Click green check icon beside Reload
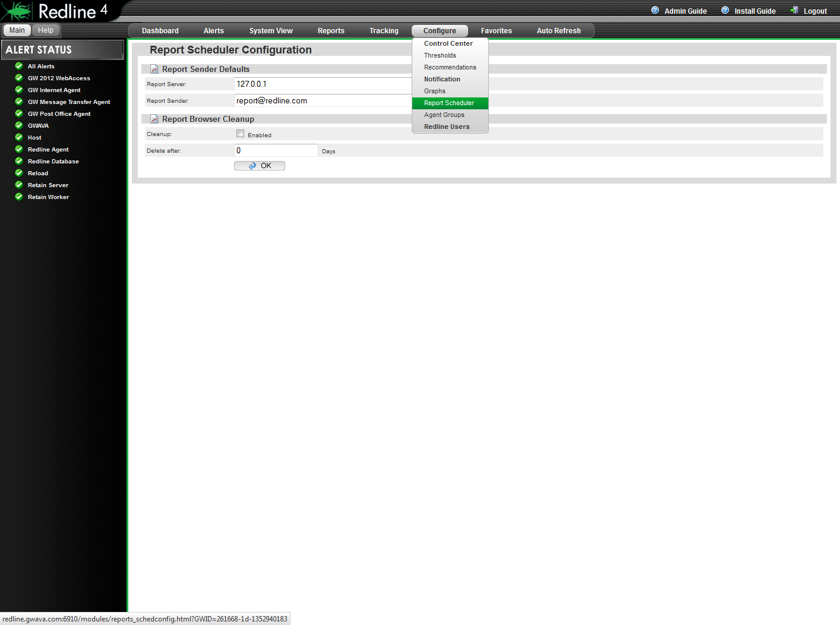Image resolution: width=840 pixels, height=625 pixels. coord(19,173)
